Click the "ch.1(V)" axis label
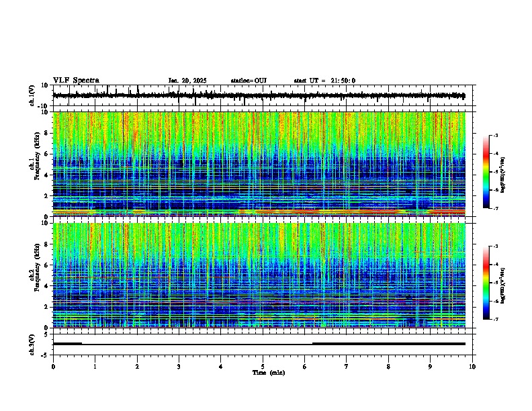The image size is (532, 411). click(32, 96)
